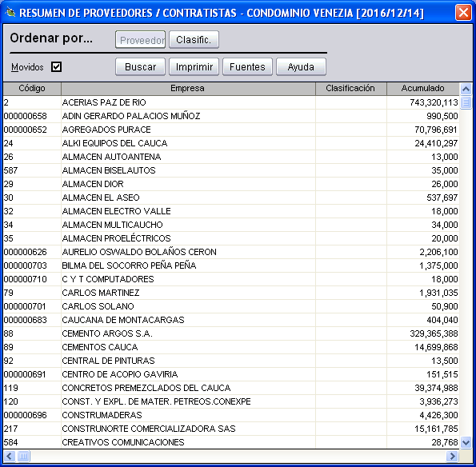Click the 39,374,988 accumulated value

pyautogui.click(x=436, y=388)
